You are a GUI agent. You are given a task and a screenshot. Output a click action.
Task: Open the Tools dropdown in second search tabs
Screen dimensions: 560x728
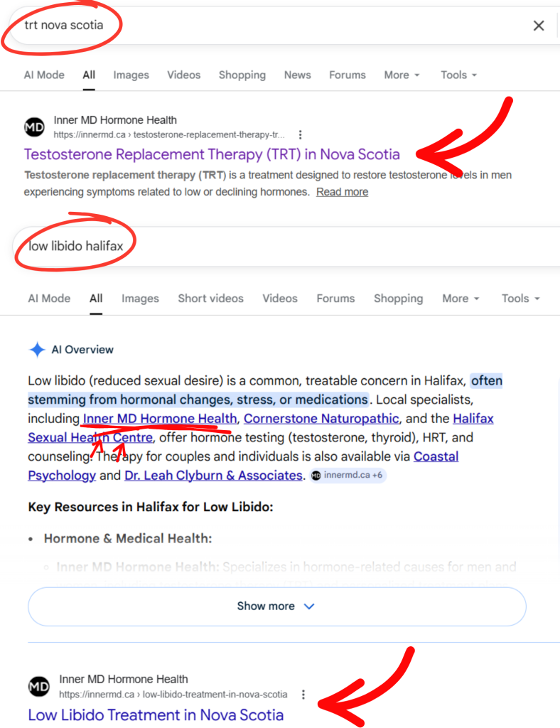[x=520, y=299]
